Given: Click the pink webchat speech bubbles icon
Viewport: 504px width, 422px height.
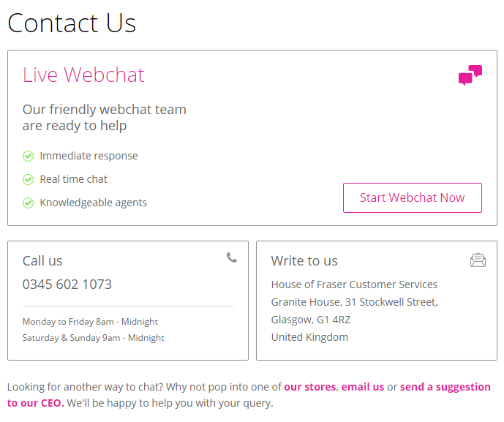Looking at the screenshot, I should [x=470, y=75].
